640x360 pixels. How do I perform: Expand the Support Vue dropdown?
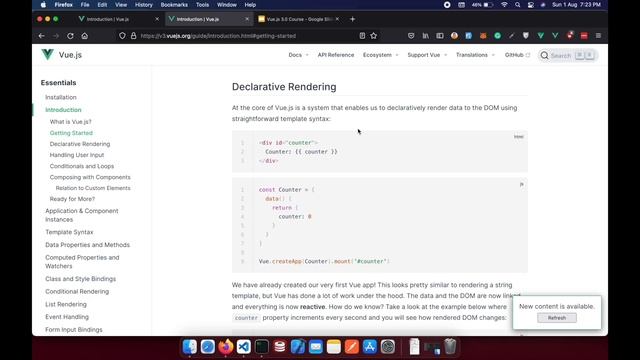coord(427,55)
